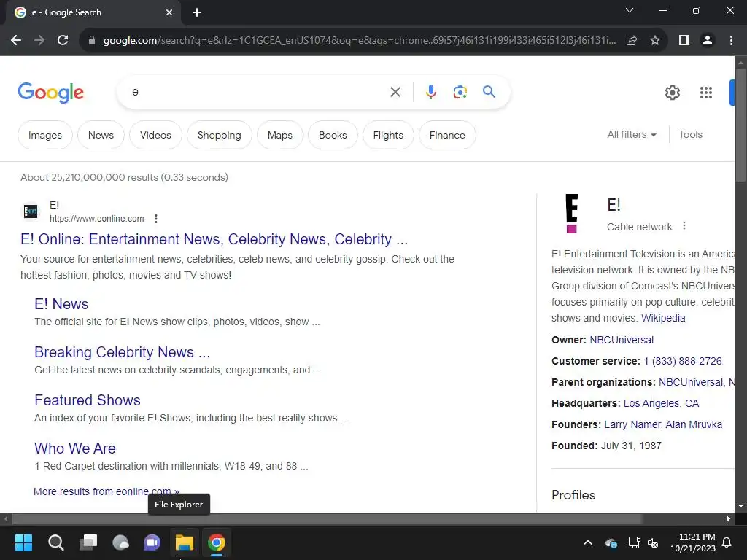Viewport: 747px width, 560px height.
Task: Open the Chrome profile avatar menu
Action: tap(708, 41)
